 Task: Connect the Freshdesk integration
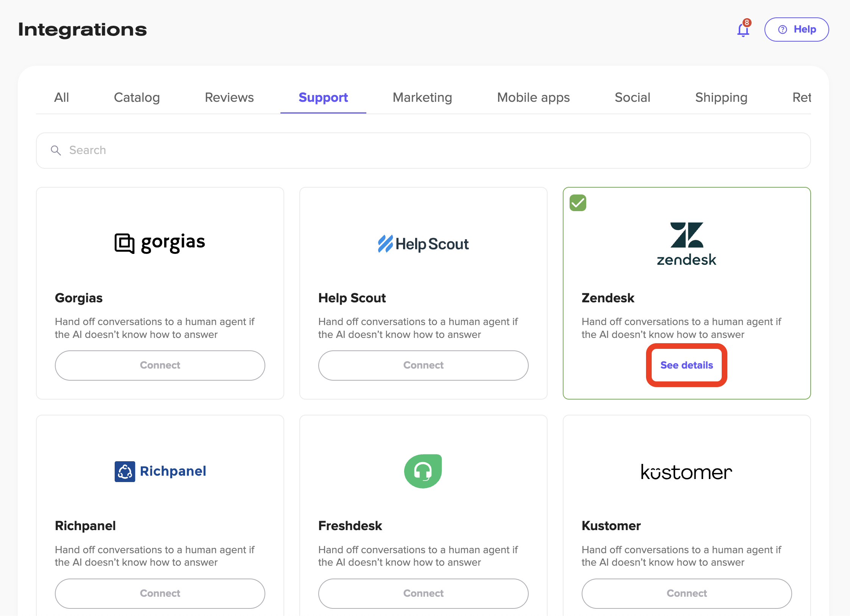point(423,593)
